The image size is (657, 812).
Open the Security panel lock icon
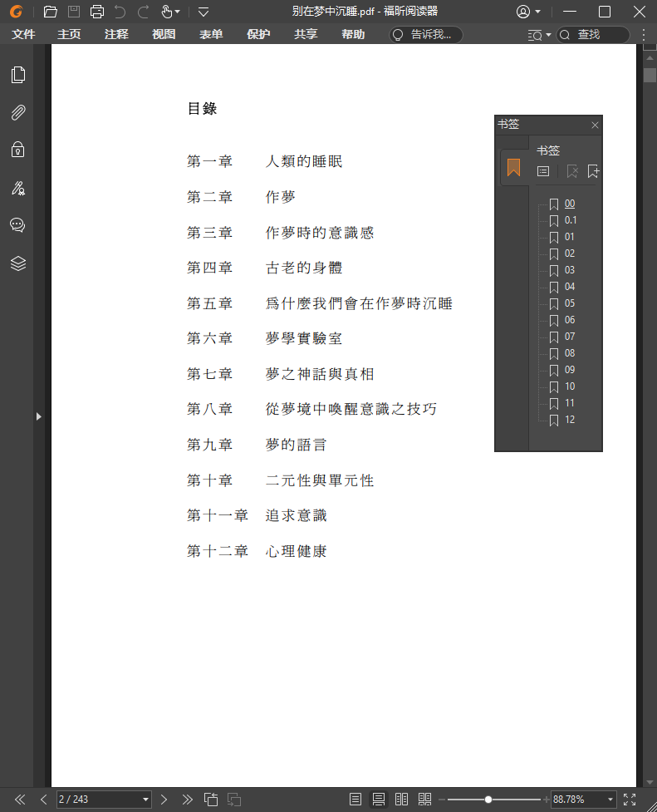tap(17, 150)
